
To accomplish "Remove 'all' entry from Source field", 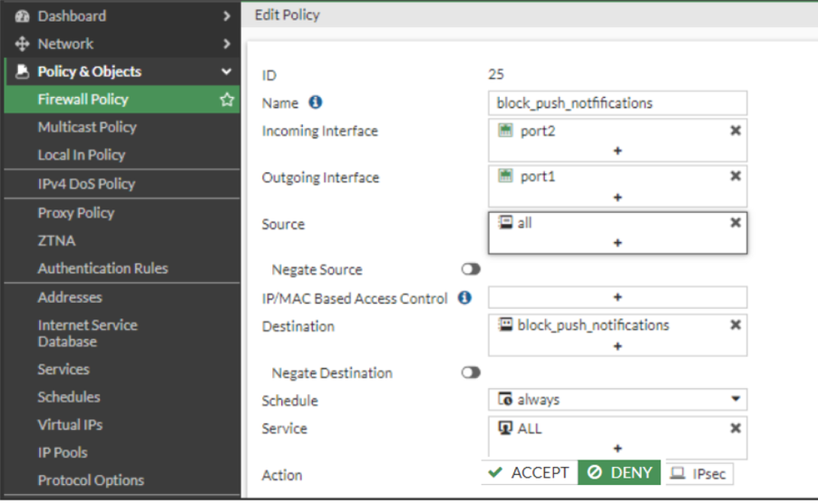I will coord(735,223).
